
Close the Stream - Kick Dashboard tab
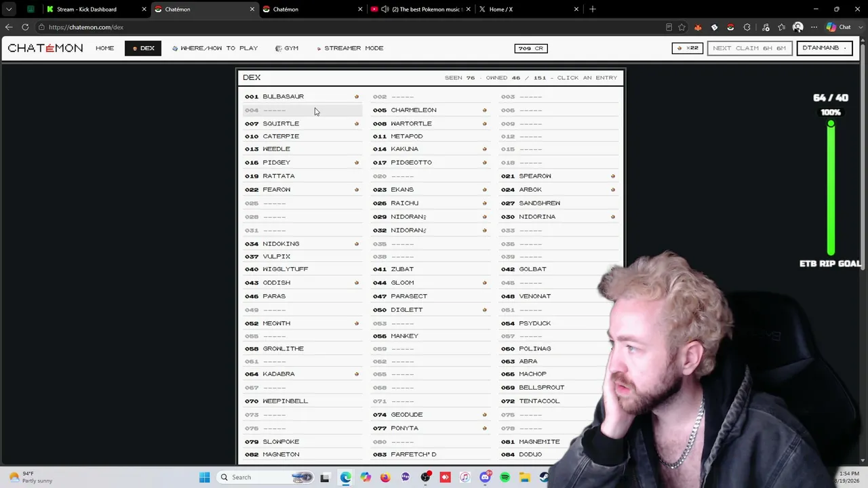tap(144, 9)
